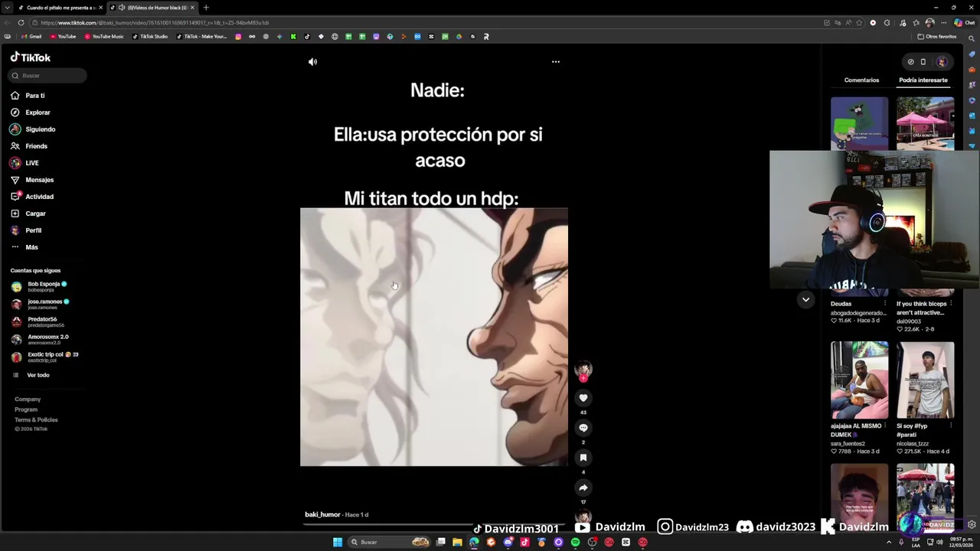The width and height of the screenshot is (980, 551).
Task: Open the TikTok Studio bookmark
Action: pyautogui.click(x=150, y=37)
